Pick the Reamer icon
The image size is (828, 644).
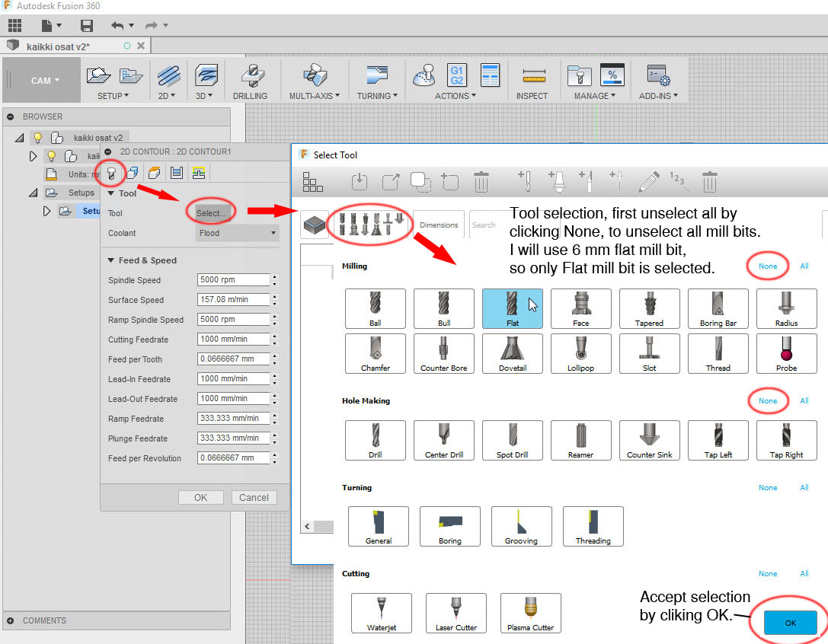tap(581, 440)
